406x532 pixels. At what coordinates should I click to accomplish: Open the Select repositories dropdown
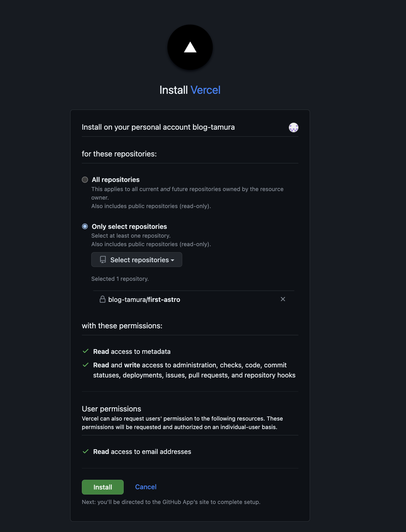click(137, 259)
